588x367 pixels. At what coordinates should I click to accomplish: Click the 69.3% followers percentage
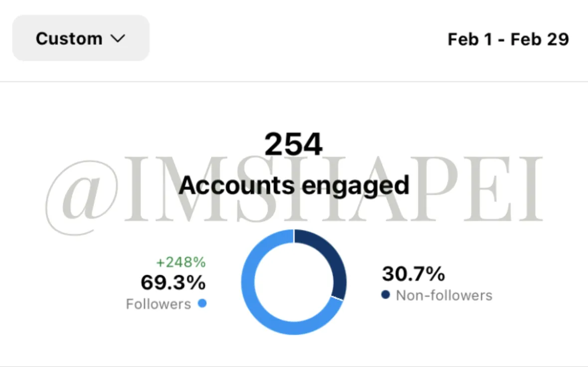173,282
